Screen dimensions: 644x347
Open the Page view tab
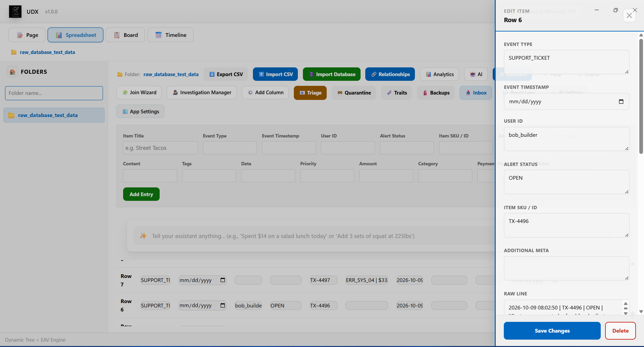click(27, 35)
